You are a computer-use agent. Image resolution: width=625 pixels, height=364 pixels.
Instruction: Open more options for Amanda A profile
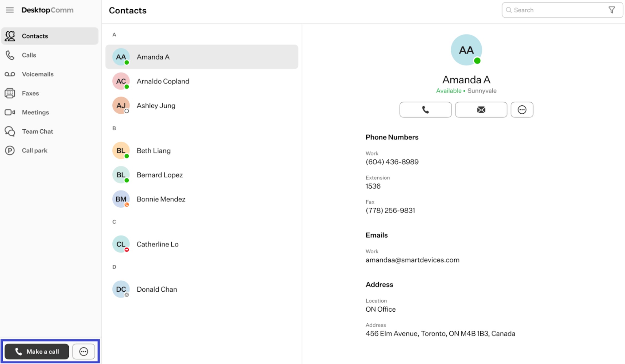coord(522,110)
